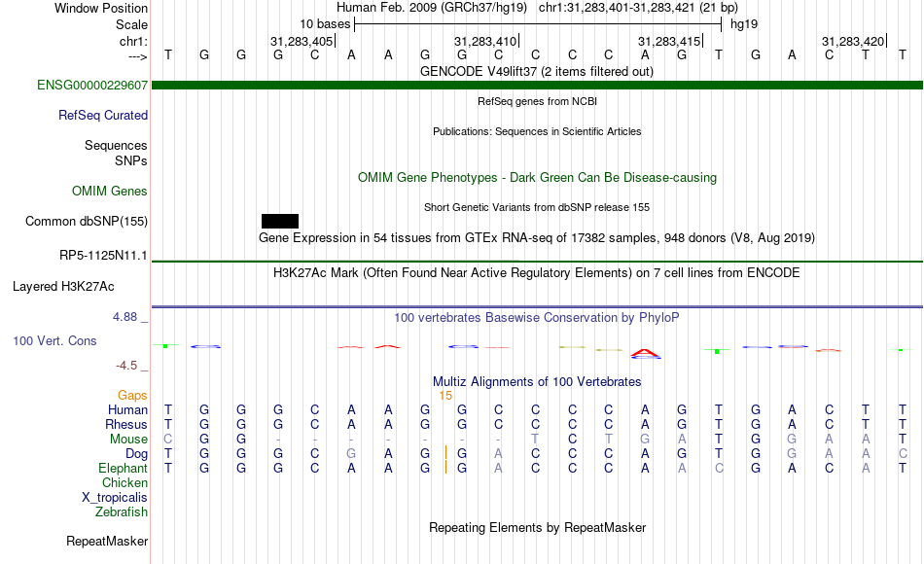The width and height of the screenshot is (924, 564).
Task: Click the large red PhyloP conservation peak
Action: 645,353
